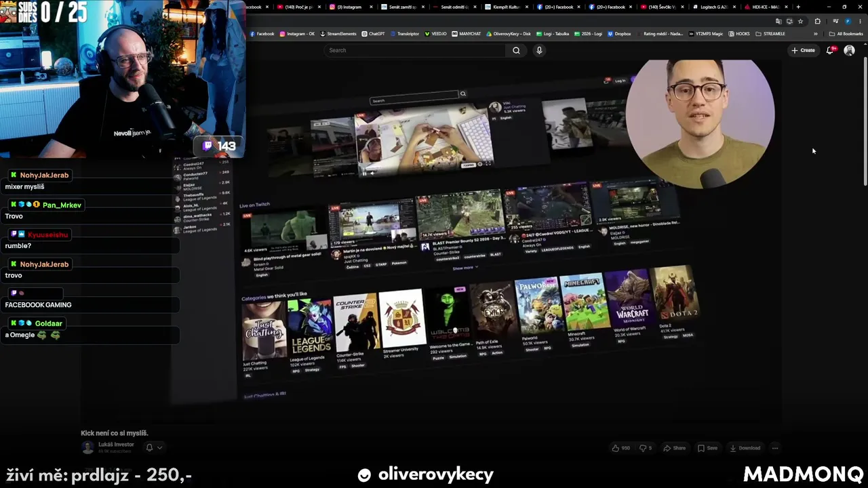
Task: Open Chrome media controls icon
Action: [835, 21]
